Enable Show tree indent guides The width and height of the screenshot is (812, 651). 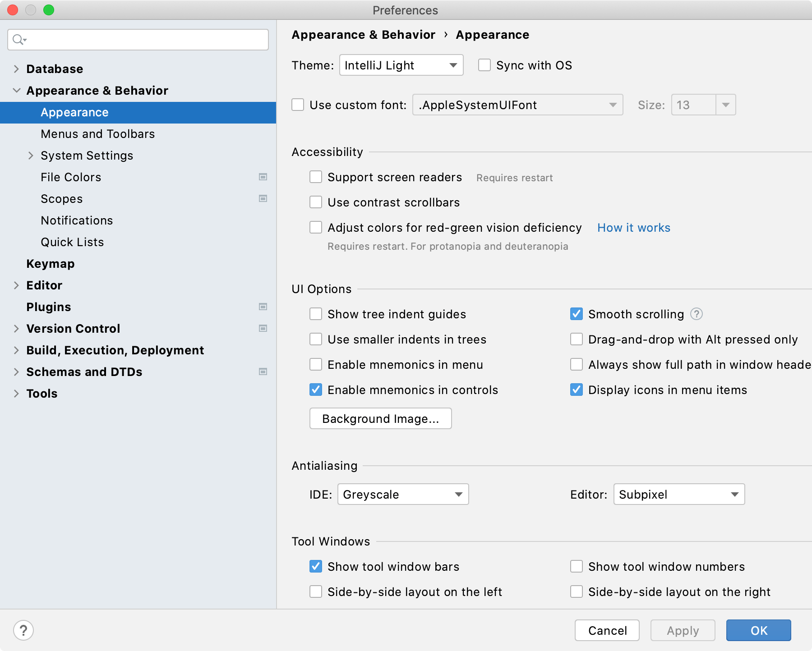click(316, 314)
